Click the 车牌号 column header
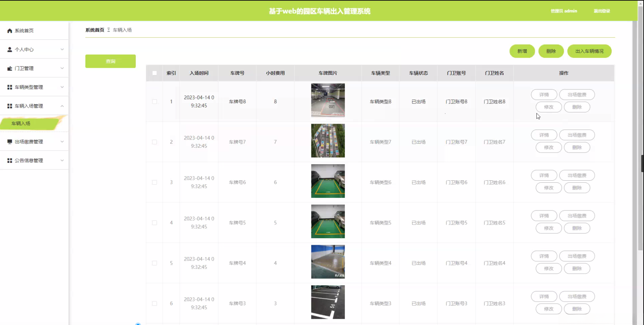Screen dimensions: 644x325 [x=237, y=73]
